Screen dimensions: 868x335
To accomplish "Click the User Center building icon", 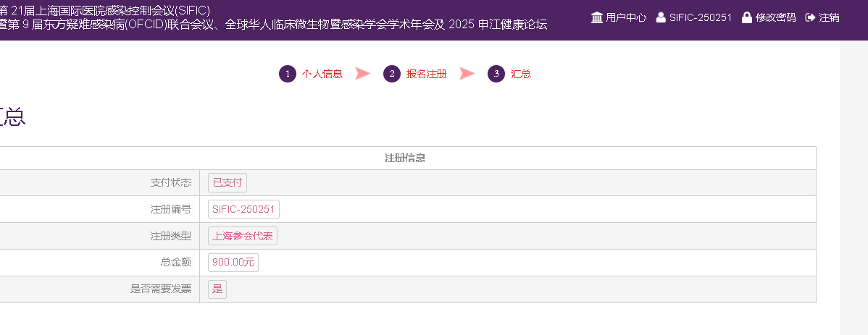I will 597,17.
